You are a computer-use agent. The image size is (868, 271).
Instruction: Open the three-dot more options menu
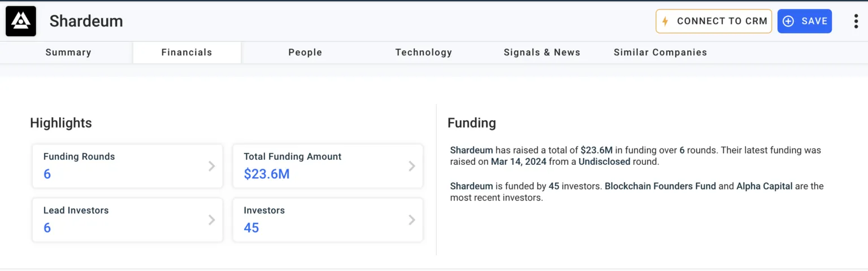pyautogui.click(x=856, y=21)
